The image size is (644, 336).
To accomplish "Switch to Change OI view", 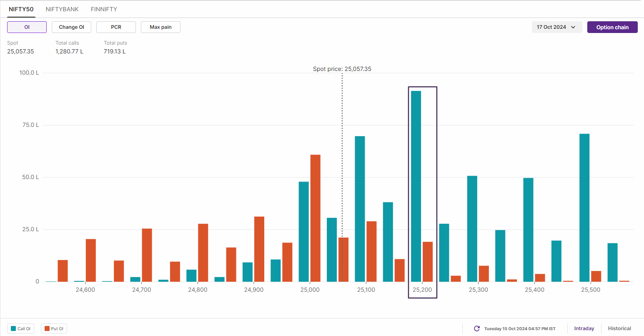I will pos(71,27).
